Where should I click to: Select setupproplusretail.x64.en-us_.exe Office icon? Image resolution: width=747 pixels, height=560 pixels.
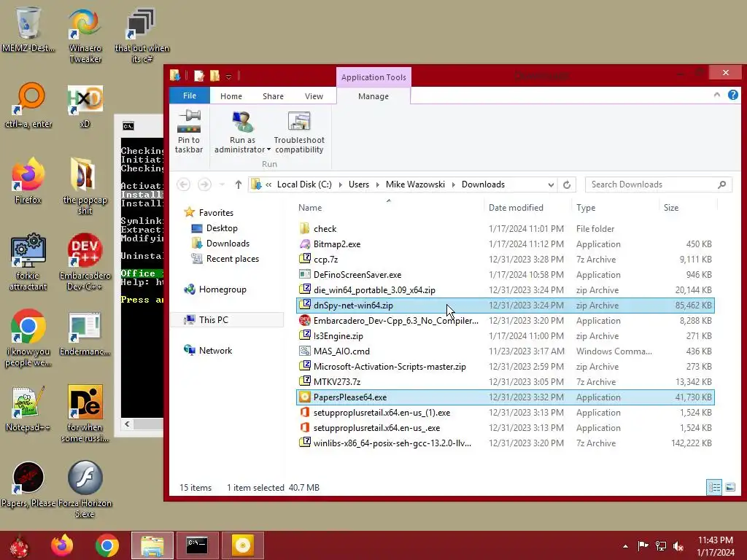pos(304,427)
